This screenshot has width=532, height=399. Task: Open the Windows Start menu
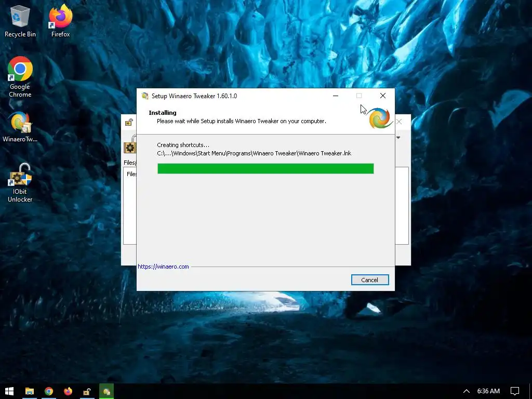[x=9, y=391]
